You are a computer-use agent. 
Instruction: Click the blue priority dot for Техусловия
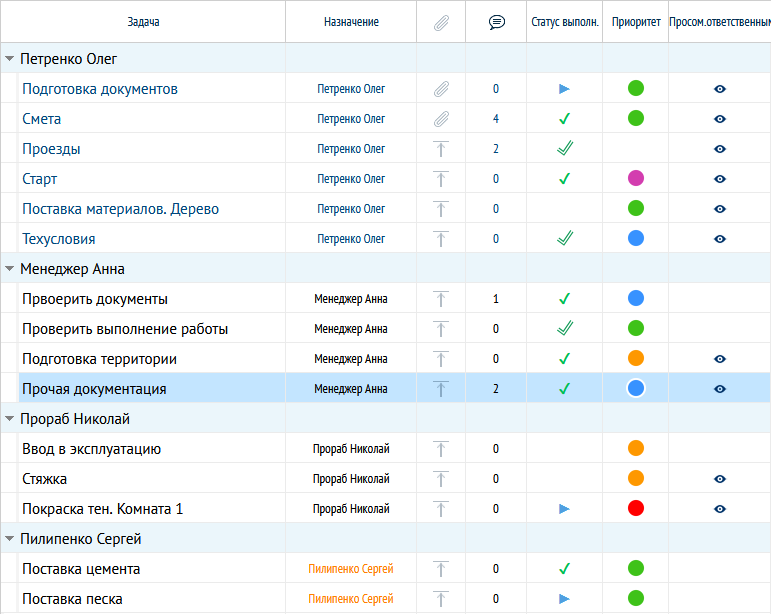coord(636,238)
